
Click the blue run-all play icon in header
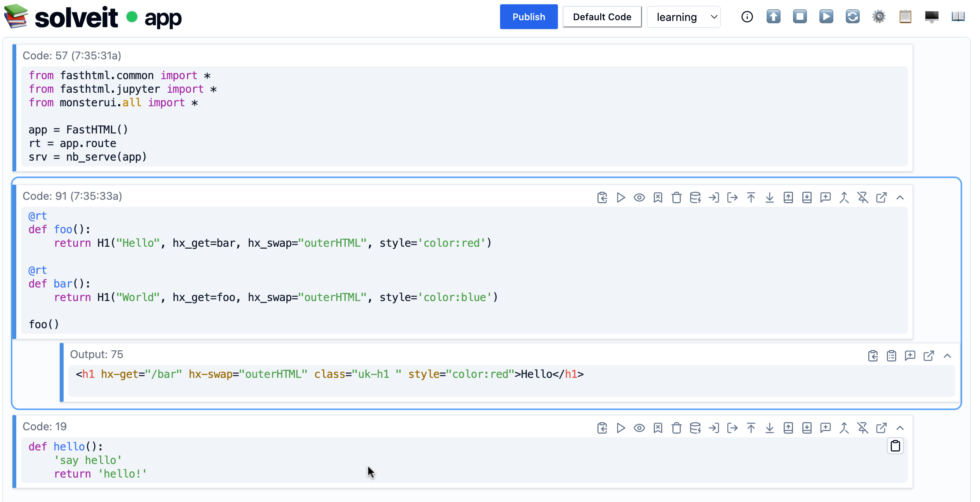(826, 17)
